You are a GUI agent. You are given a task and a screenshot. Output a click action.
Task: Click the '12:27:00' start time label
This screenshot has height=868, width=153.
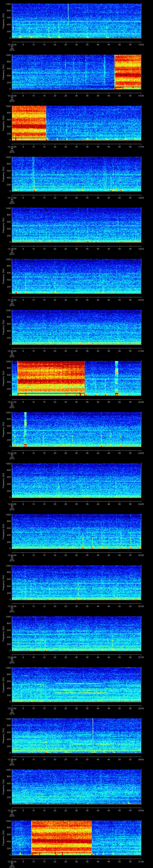coord(12,708)
